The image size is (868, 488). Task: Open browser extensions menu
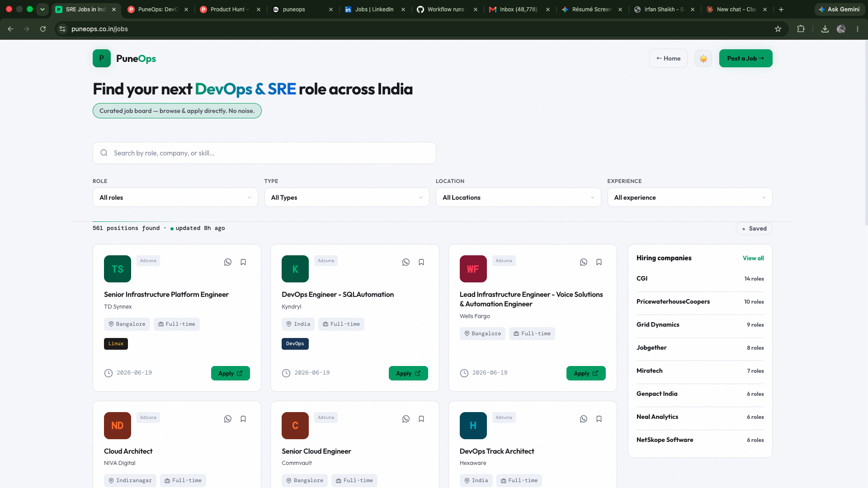click(801, 29)
